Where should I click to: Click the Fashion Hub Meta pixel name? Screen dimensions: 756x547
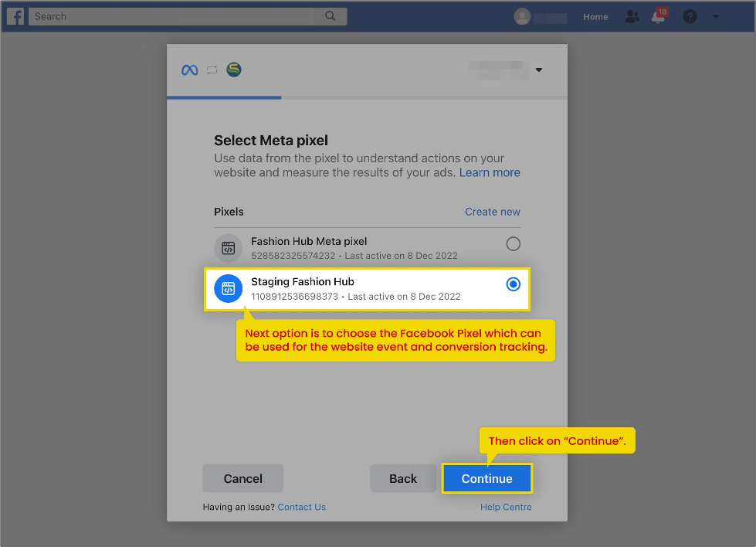[309, 241]
